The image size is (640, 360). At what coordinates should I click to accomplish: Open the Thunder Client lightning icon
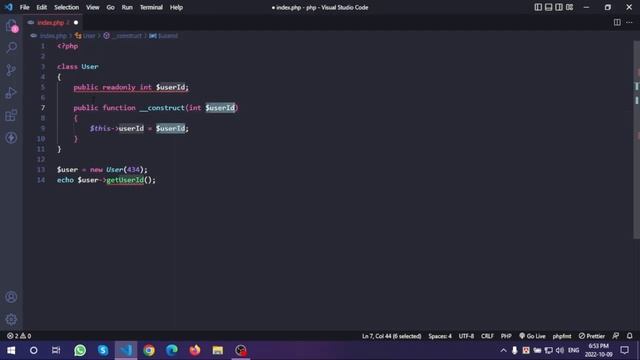(11, 138)
